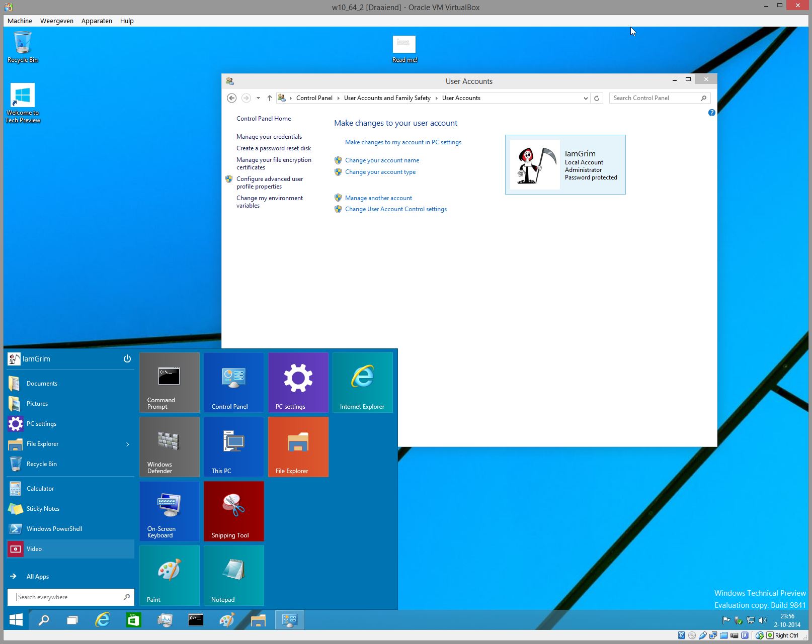
Task: Open the File Explorer tile
Action: tap(298, 447)
